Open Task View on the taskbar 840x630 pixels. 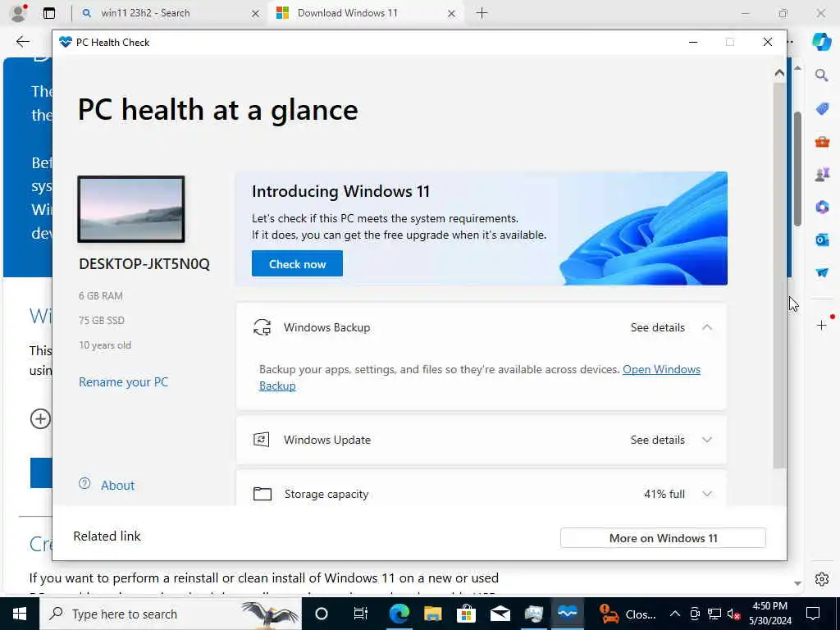[361, 614]
